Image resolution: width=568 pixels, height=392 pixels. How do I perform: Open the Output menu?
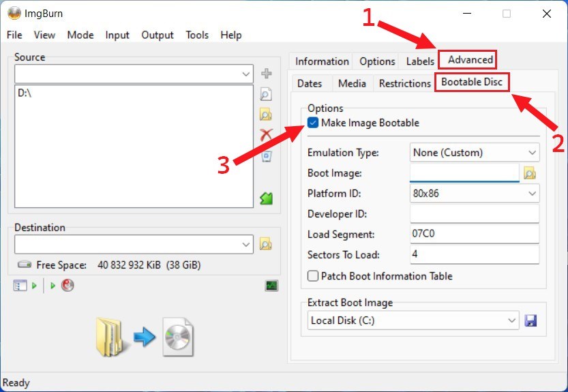(x=158, y=35)
